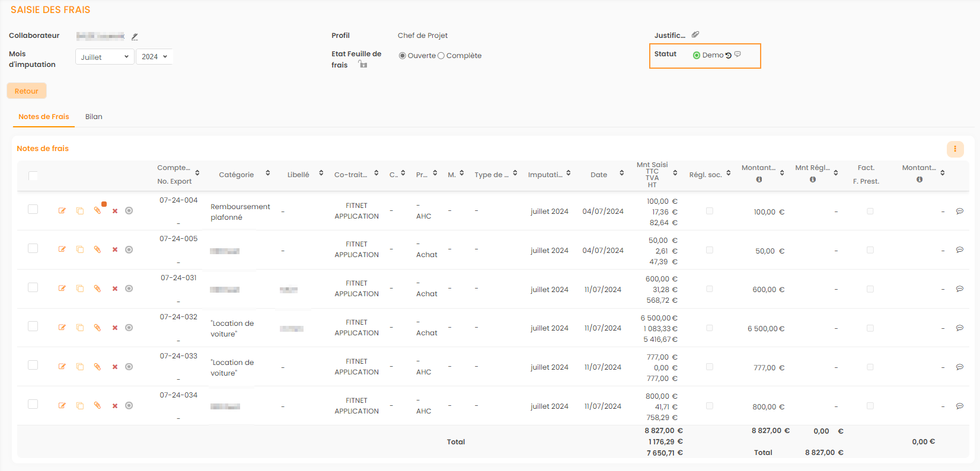980x471 pixels.
Task: Select the Notes de Frais tab
Action: point(44,117)
